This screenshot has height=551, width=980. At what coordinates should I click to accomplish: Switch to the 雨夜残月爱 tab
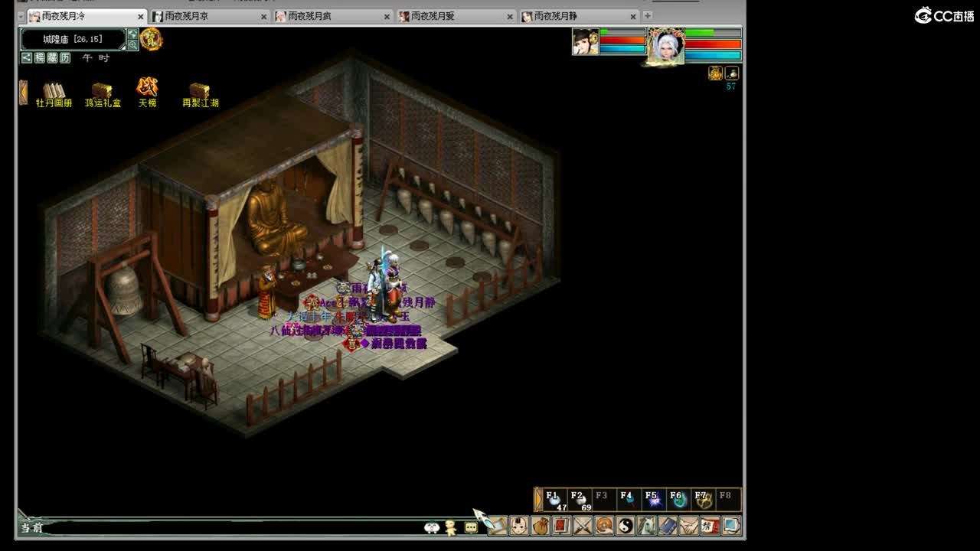pos(456,16)
